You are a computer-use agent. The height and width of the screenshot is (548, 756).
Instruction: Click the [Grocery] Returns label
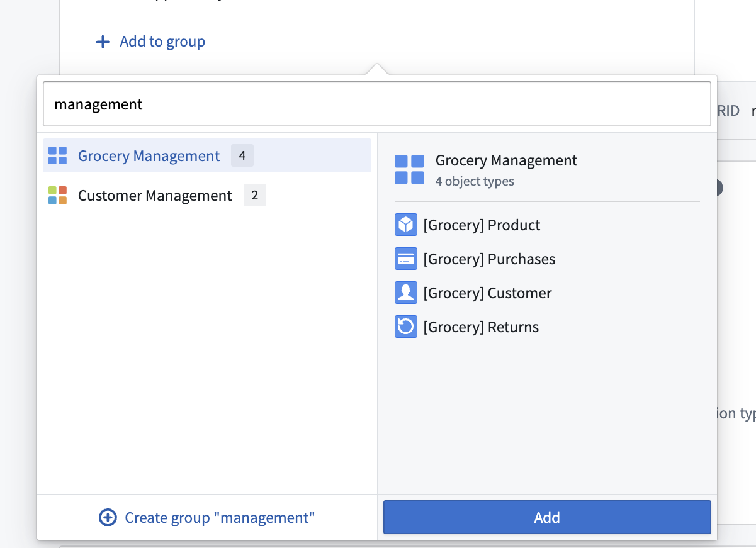[481, 327]
